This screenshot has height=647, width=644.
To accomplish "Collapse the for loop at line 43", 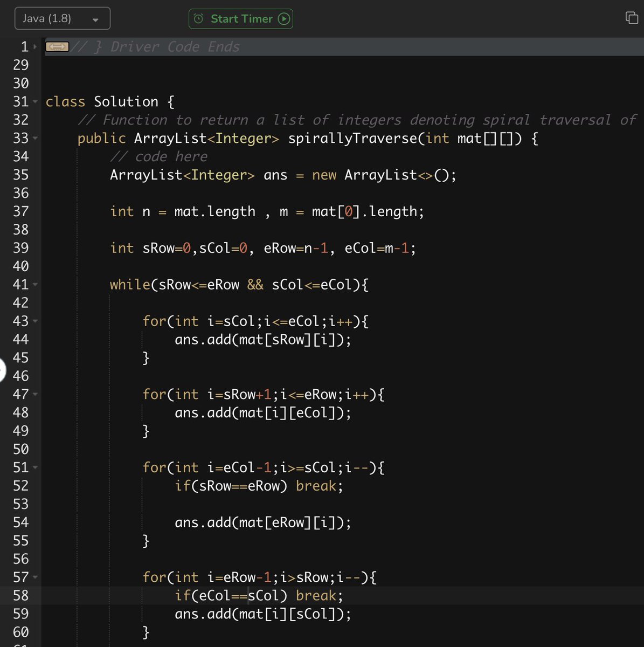I will tap(36, 321).
